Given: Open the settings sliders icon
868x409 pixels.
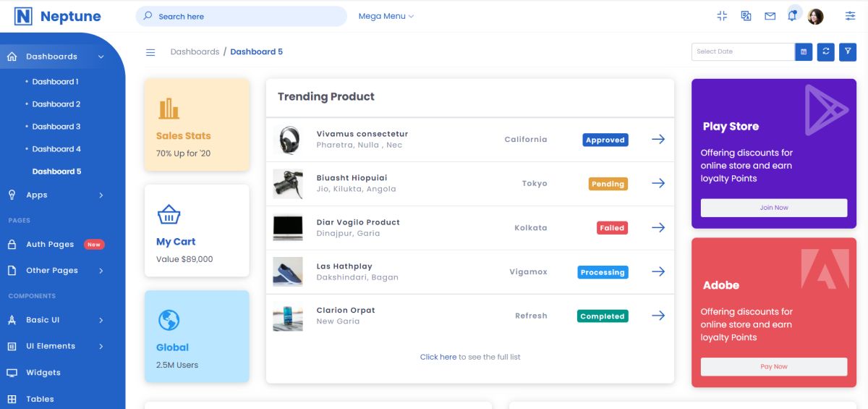Looking at the screenshot, I should 850,16.
